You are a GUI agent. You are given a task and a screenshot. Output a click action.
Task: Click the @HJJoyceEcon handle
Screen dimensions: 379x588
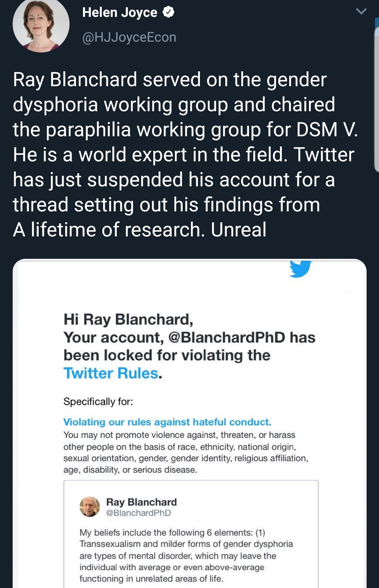129,37
